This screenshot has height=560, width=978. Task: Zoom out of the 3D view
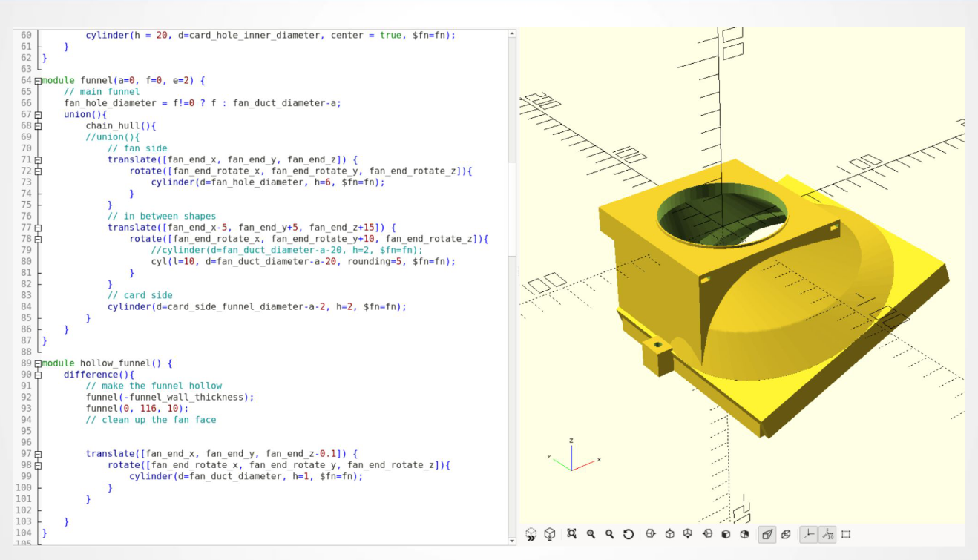[610, 534]
